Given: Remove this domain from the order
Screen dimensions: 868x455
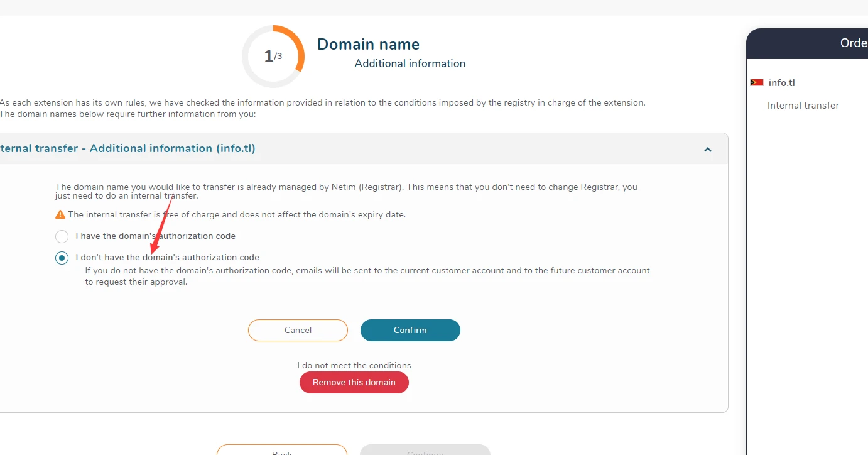Looking at the screenshot, I should point(354,382).
